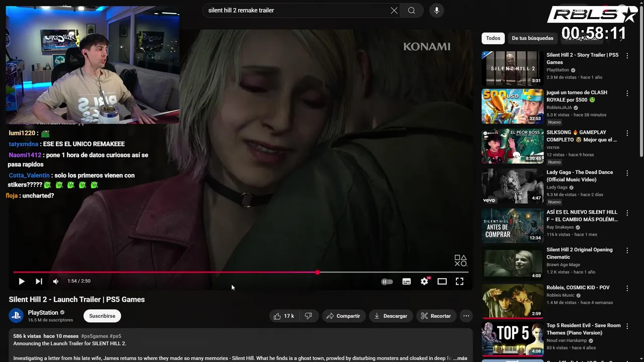This screenshot has width=644, height=362.
Task: Toggle the autoplay switch in player
Action: point(387,282)
